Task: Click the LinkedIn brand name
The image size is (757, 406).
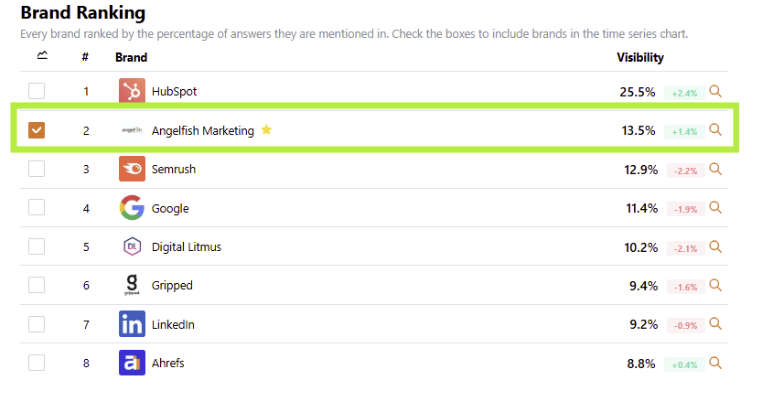Action: click(x=173, y=324)
